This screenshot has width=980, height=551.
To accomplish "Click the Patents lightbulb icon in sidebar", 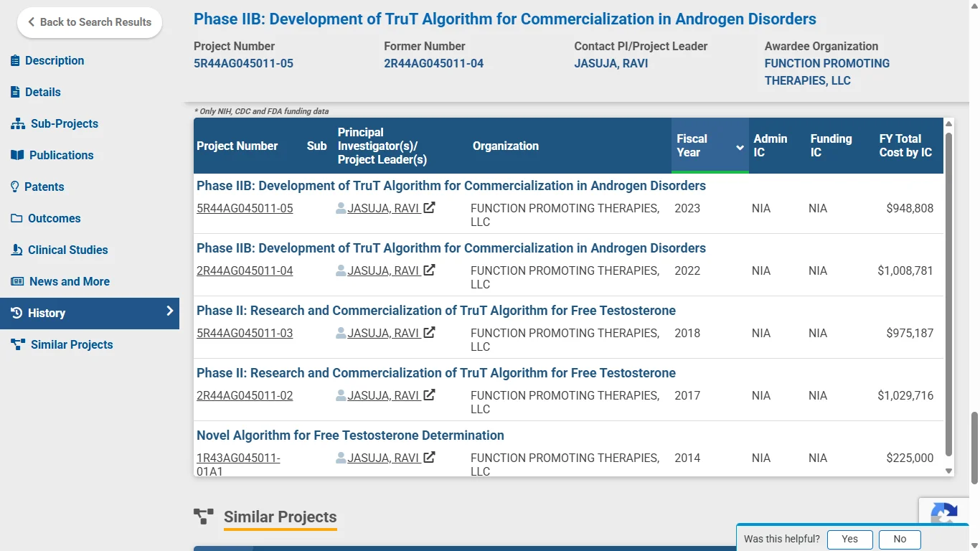I will pyautogui.click(x=15, y=187).
